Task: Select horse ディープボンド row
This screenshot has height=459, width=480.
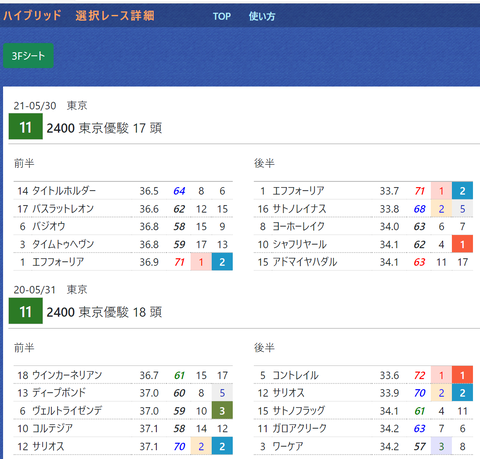Action: pos(123,393)
